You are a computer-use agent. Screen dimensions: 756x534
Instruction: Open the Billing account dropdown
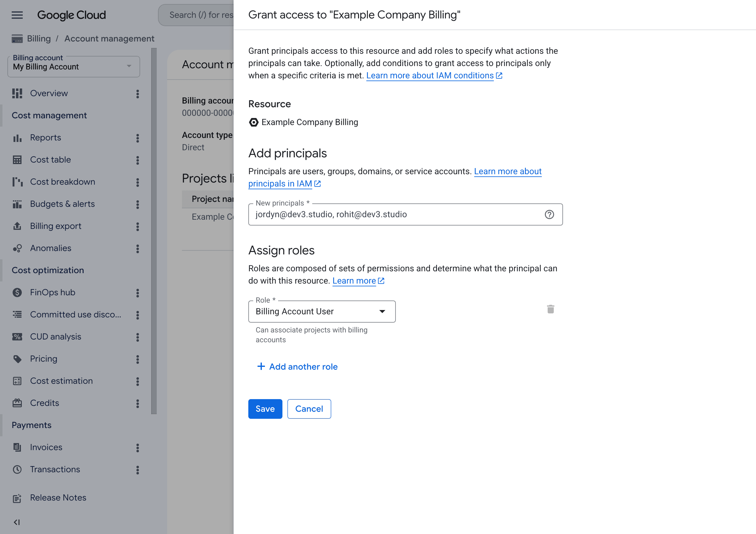(74, 67)
